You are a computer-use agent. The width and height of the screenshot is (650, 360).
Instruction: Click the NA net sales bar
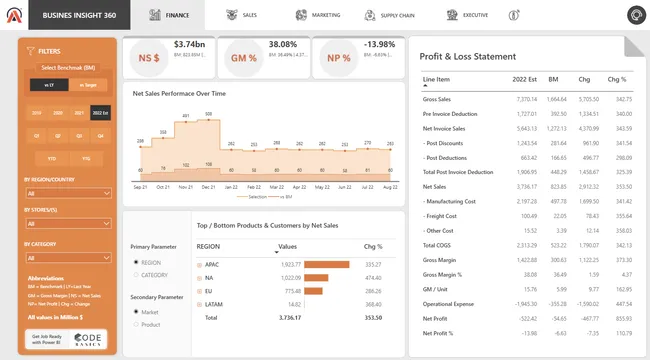(x=316, y=278)
